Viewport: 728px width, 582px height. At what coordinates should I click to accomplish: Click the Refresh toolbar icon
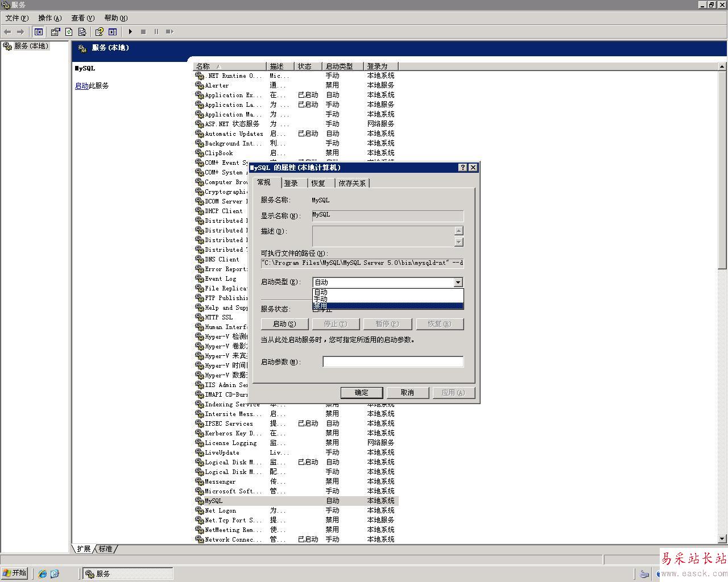pos(69,32)
